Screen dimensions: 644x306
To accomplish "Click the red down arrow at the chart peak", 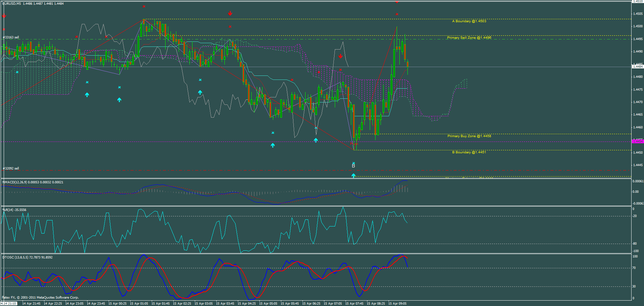I will click(230, 13).
